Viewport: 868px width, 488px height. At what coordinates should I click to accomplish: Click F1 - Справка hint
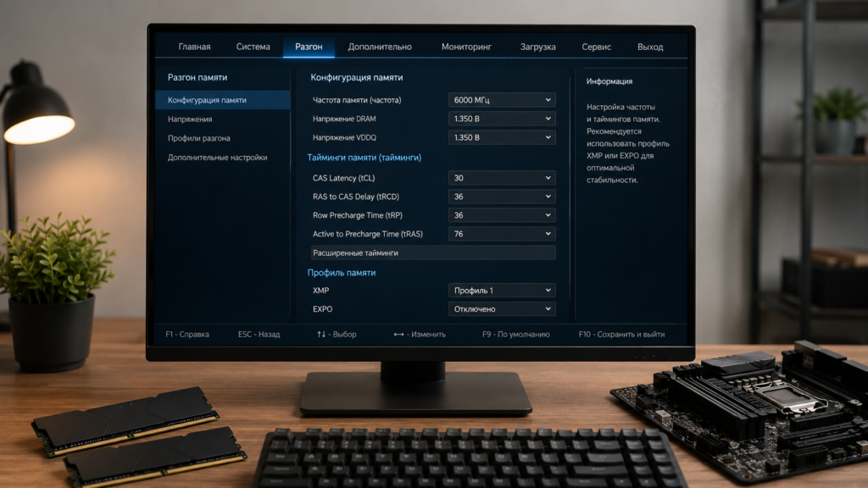coord(187,334)
